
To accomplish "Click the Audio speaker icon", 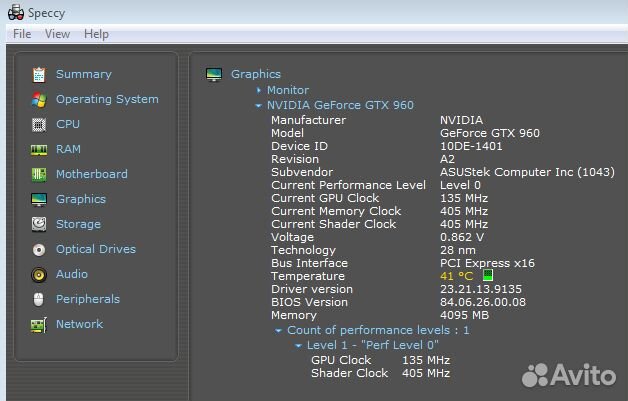I will coord(39,274).
